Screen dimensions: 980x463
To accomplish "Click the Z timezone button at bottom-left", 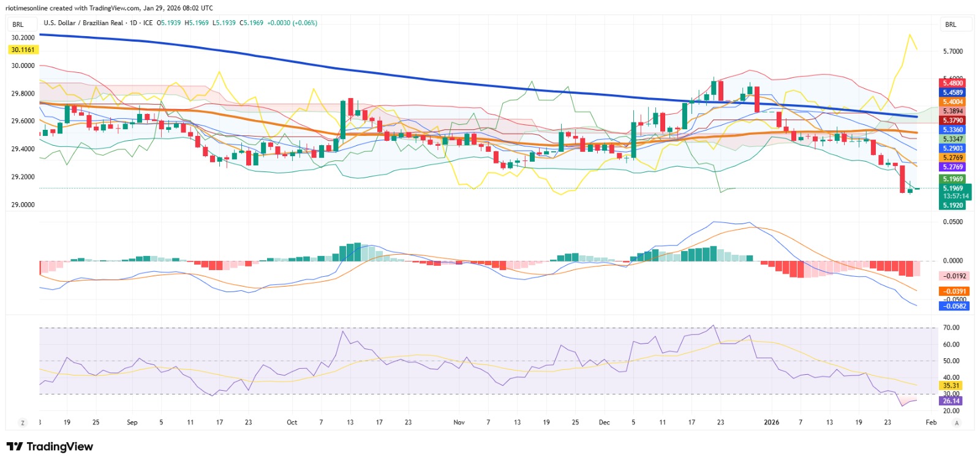I will (x=23, y=423).
